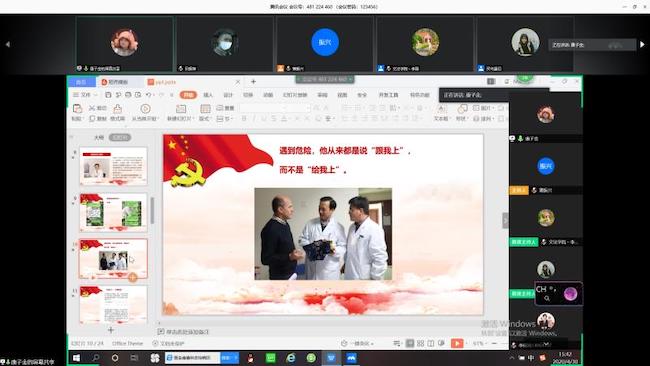The height and width of the screenshot is (366, 650).
Task: Show next participants with right arrow
Action: (642, 44)
